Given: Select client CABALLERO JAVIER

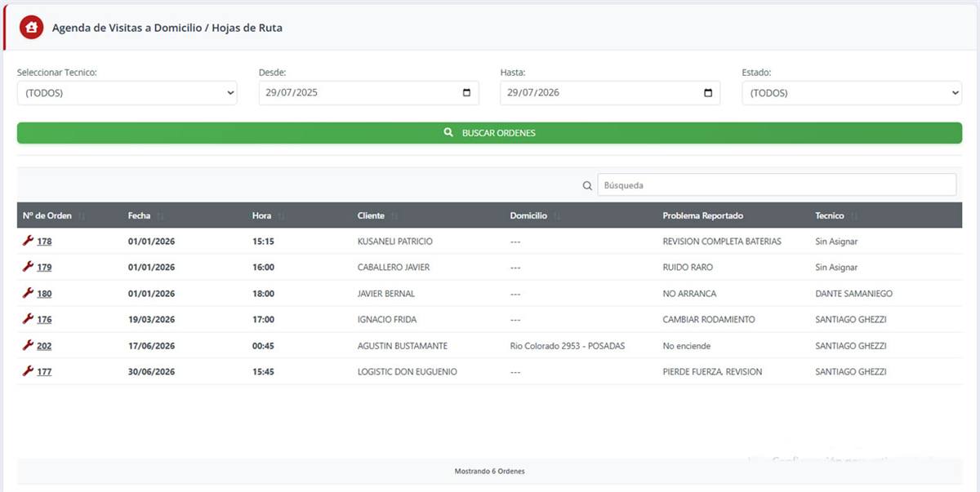Looking at the screenshot, I should click(x=394, y=268).
